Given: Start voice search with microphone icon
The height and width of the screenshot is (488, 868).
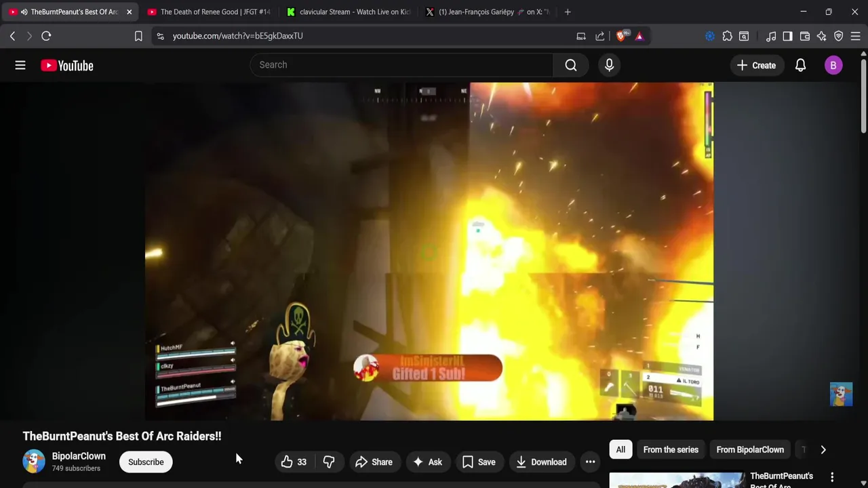Looking at the screenshot, I should (x=609, y=65).
